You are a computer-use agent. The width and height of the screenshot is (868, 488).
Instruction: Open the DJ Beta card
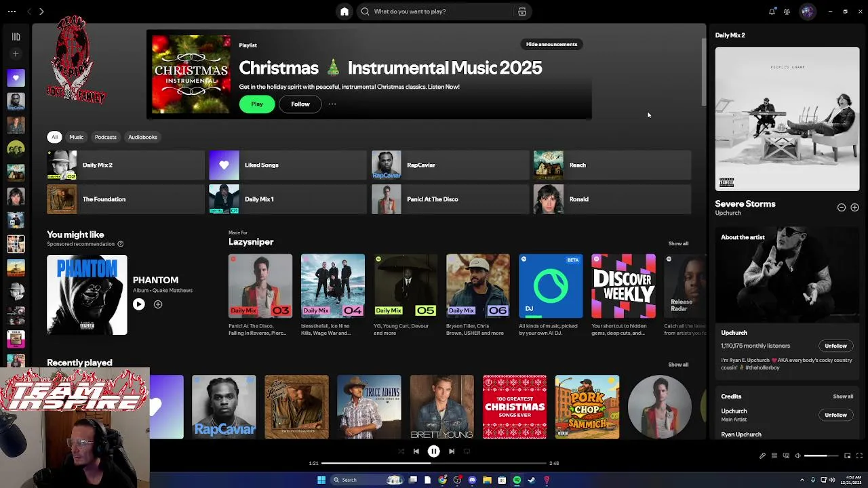(x=551, y=296)
